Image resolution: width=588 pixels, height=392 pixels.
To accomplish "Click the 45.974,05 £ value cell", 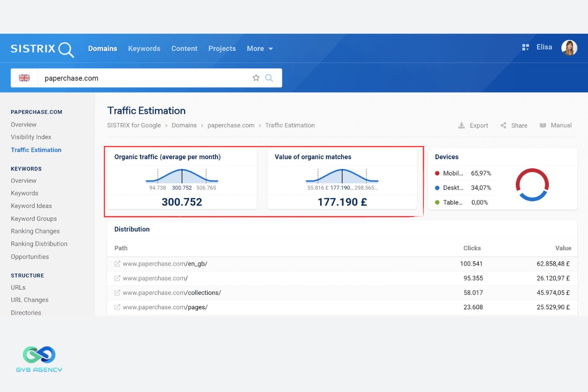I will tap(553, 293).
